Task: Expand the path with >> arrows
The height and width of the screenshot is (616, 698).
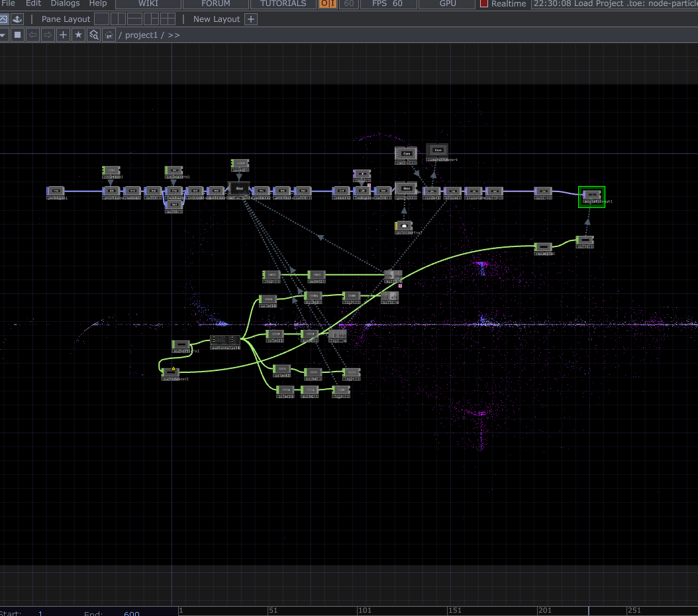Action: coord(174,35)
